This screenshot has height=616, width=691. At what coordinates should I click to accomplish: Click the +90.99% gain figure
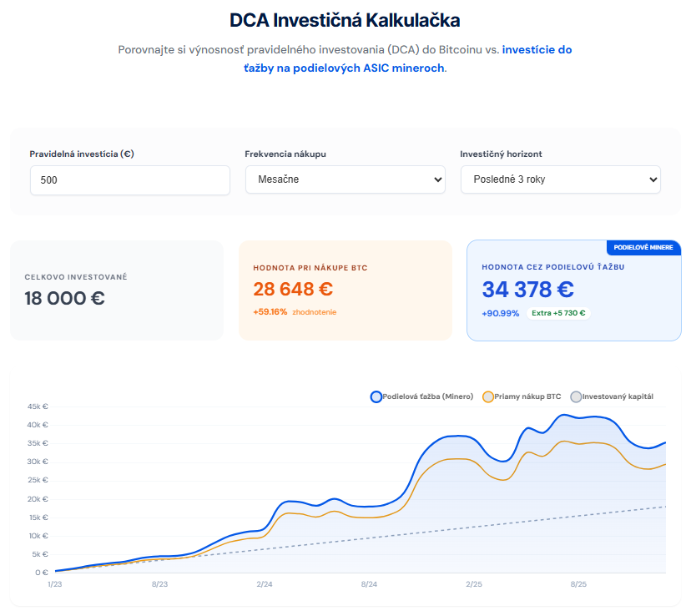(x=501, y=314)
